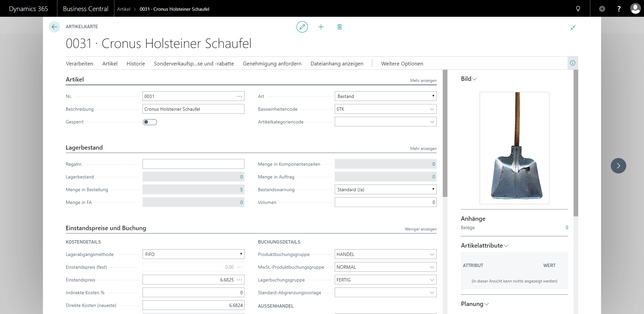Click Weniger anzeigen in Einstandspreise section
The height and width of the screenshot is (314, 644).
tap(421, 229)
